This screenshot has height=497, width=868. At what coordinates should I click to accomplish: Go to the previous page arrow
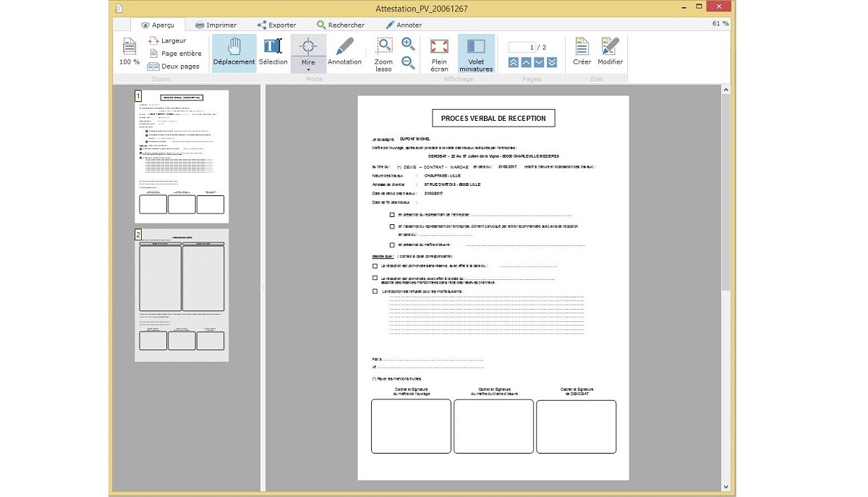click(x=527, y=63)
